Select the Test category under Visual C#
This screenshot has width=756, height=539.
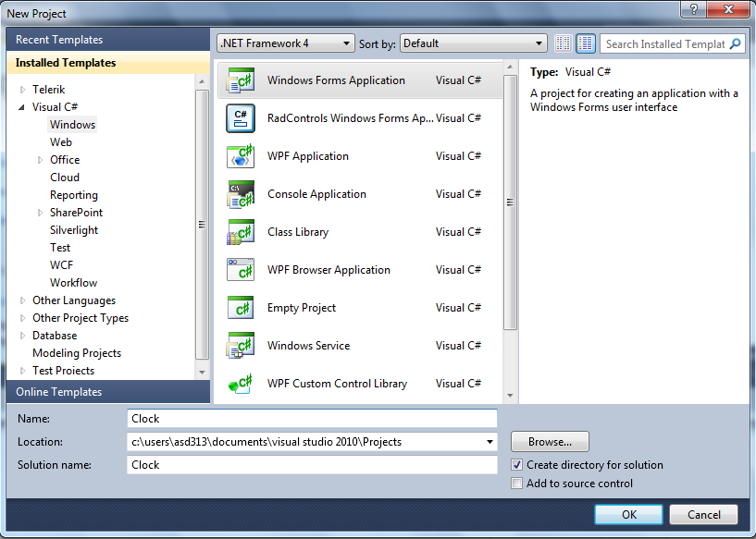click(60, 248)
